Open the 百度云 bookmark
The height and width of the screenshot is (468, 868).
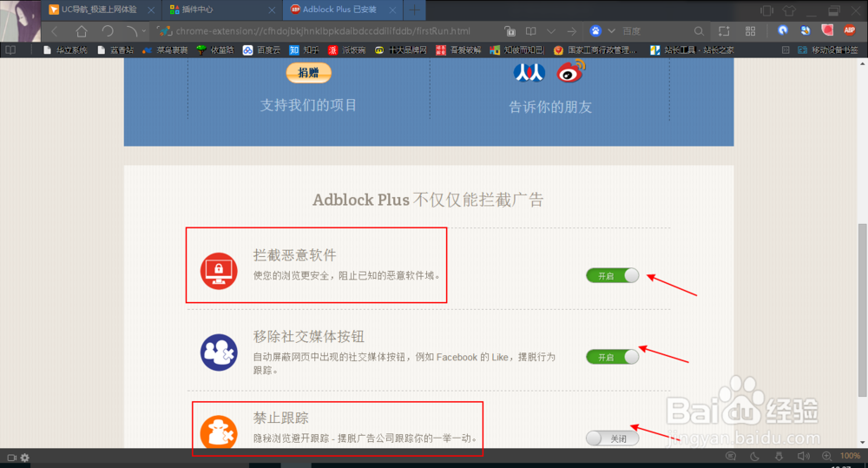coord(262,49)
